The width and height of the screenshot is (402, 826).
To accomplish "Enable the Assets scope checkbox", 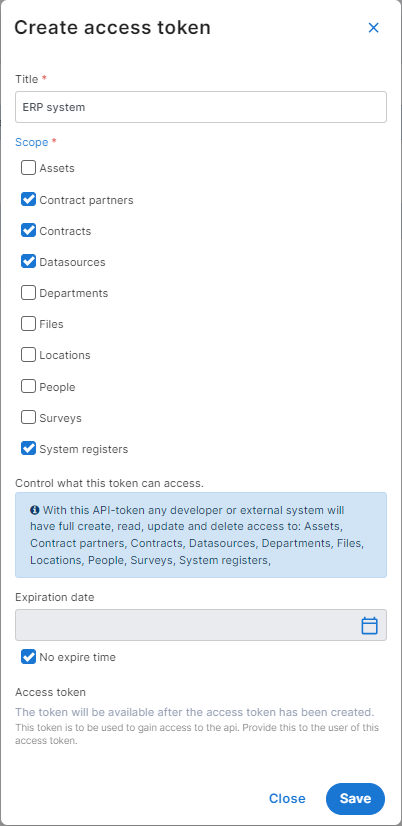I will coord(28,168).
